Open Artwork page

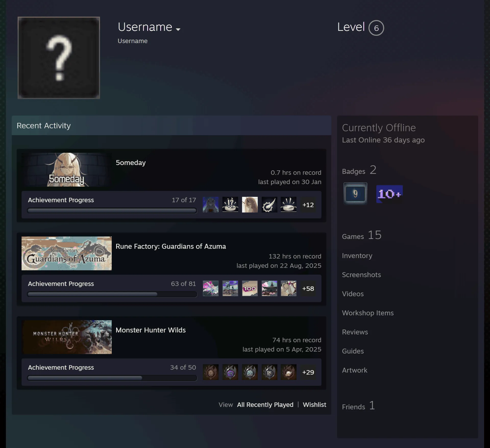pos(354,370)
